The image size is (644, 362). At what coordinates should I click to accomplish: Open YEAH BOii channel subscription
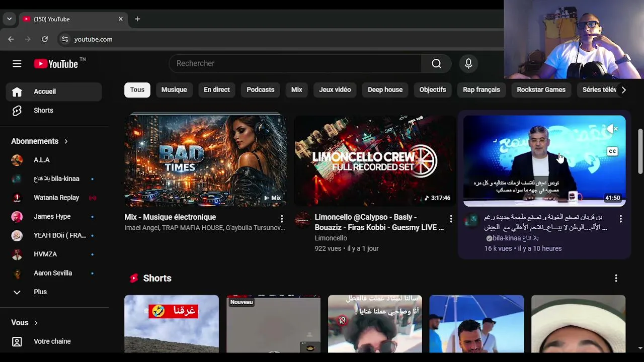[x=54, y=235]
